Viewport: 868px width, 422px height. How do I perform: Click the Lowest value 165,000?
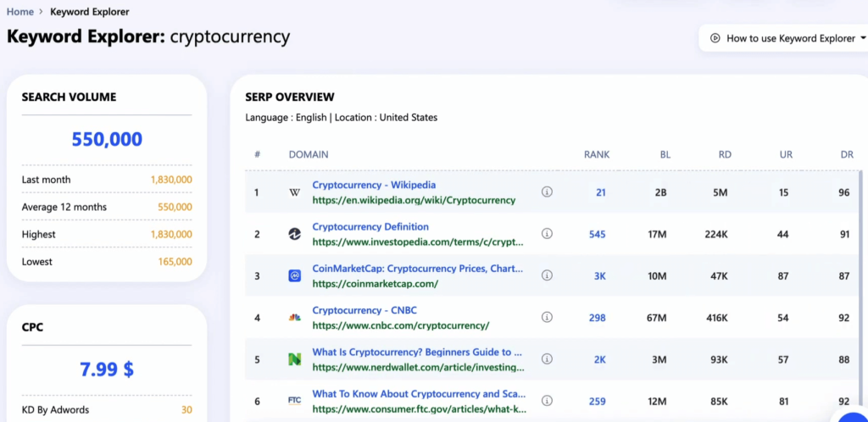coord(175,262)
